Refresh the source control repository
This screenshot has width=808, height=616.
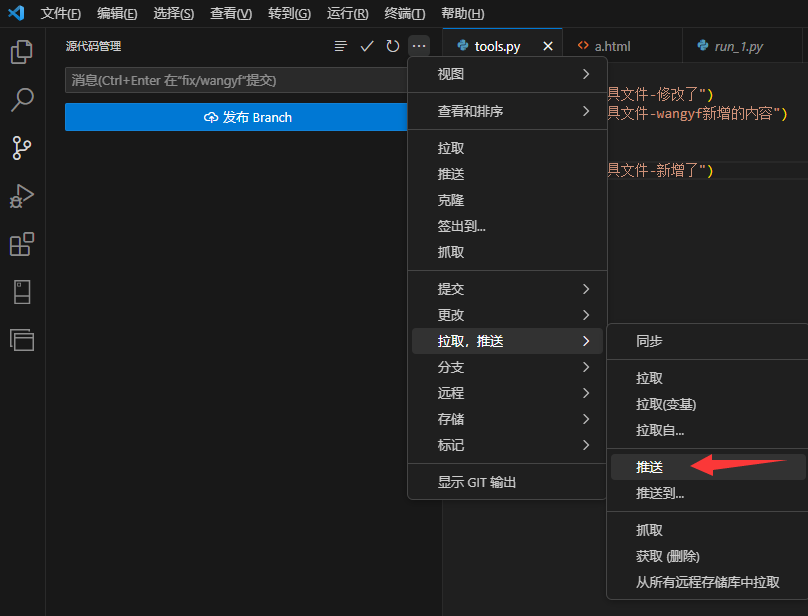click(392, 45)
